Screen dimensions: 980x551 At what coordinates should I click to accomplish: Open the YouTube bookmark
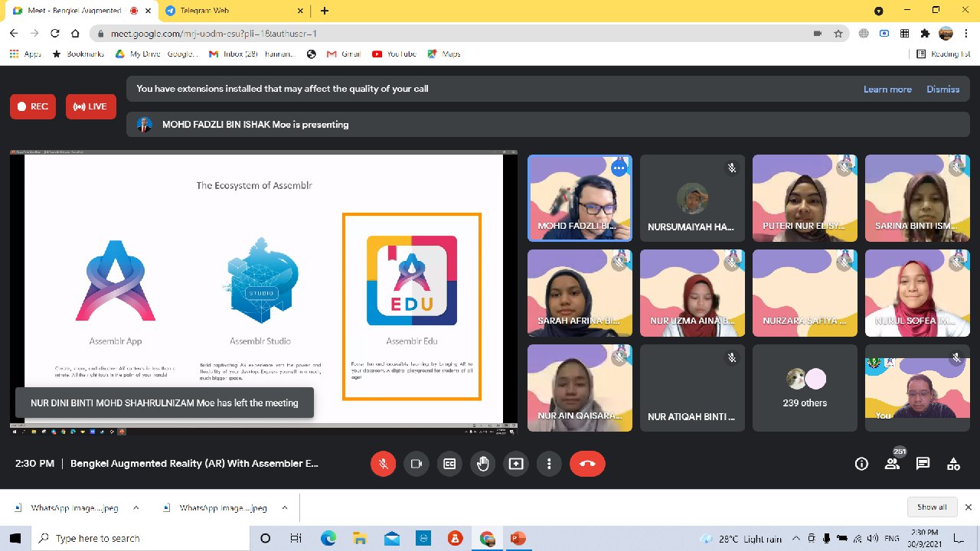pos(394,54)
